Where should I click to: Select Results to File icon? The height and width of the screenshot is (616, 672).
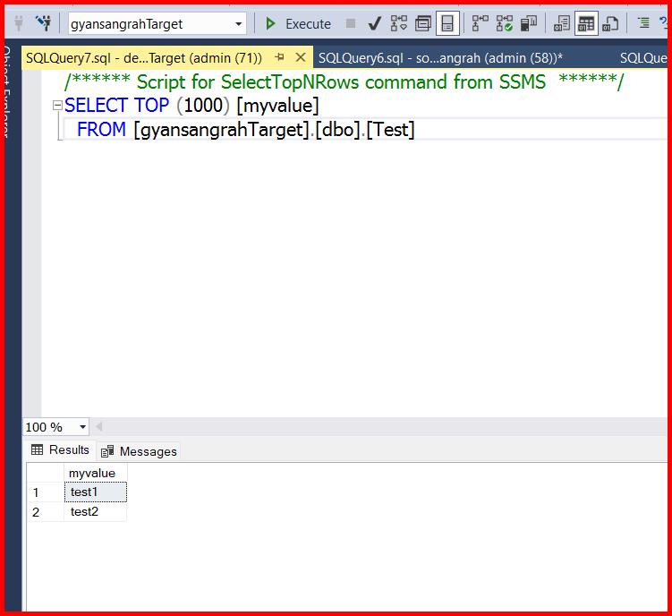point(610,23)
